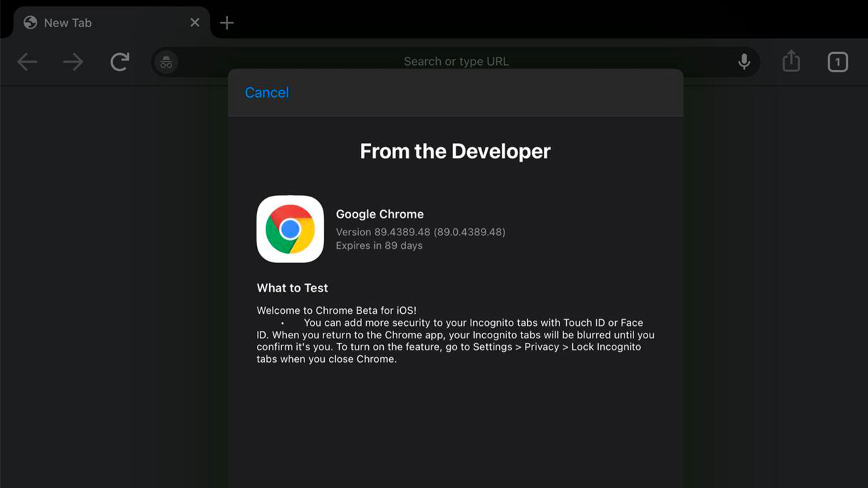Go back with the back arrow
The height and width of the screenshot is (488, 868).
(27, 62)
